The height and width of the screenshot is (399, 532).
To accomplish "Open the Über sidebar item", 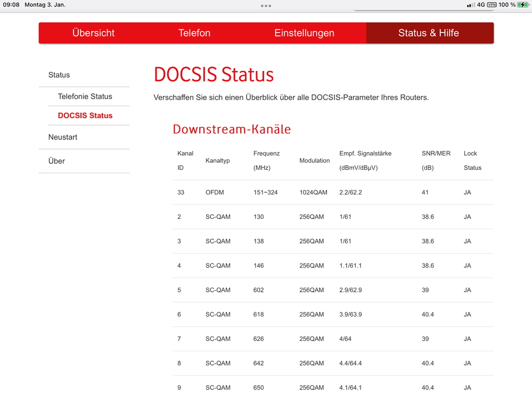I will click(x=56, y=161).
